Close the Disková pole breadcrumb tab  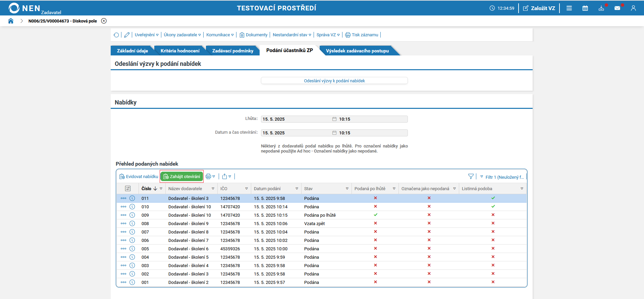[x=104, y=21]
